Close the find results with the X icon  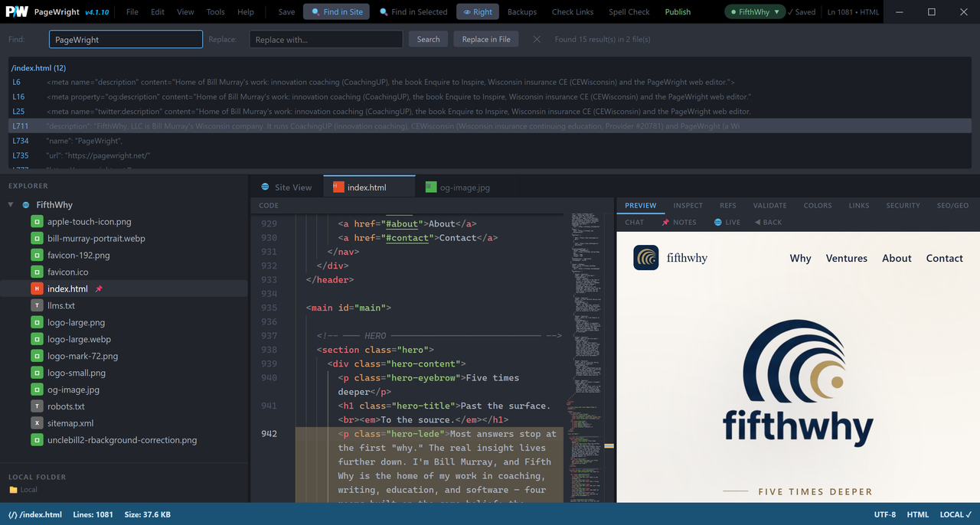click(537, 39)
